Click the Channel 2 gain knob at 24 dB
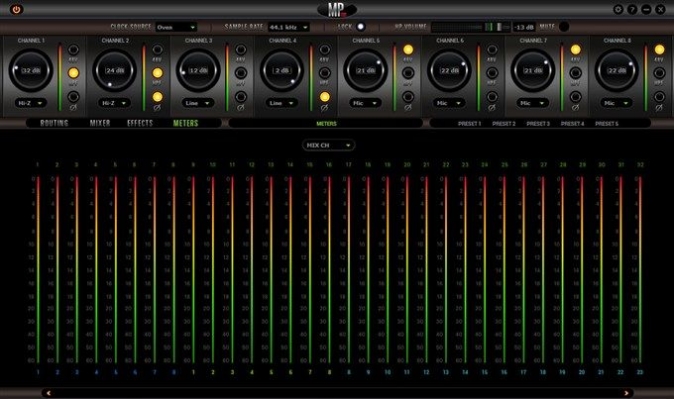Screen dimensions: 674x399 (x=115, y=71)
